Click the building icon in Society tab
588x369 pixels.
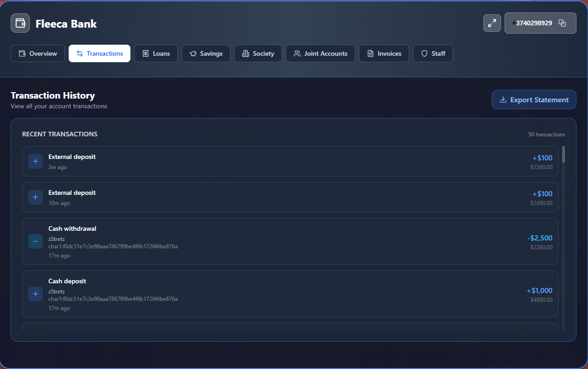[x=246, y=53]
